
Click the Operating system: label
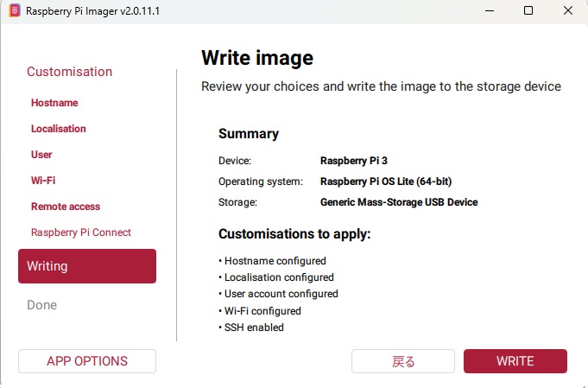coord(261,181)
